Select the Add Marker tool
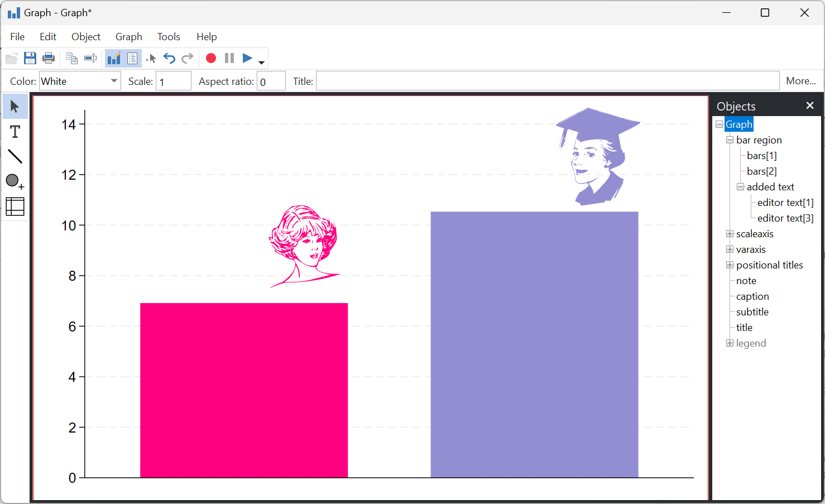The height and width of the screenshot is (504, 825). 15,181
